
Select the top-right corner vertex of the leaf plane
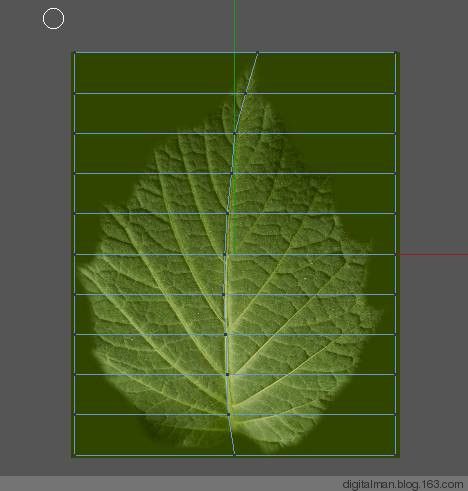[395, 52]
